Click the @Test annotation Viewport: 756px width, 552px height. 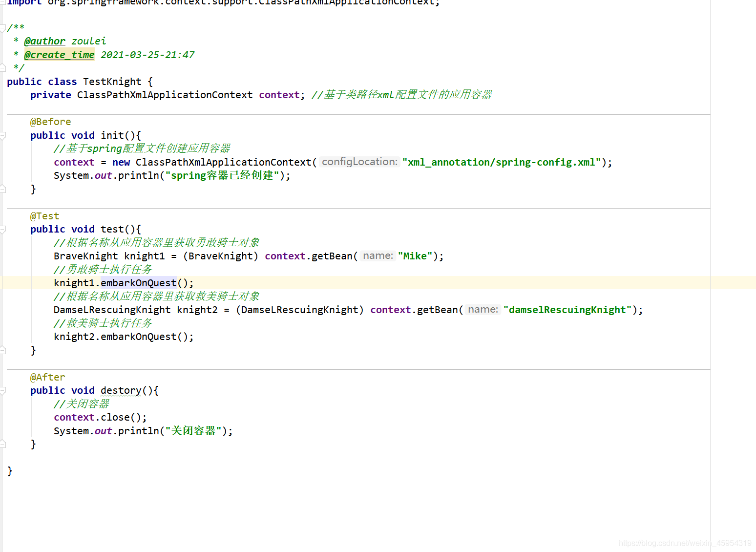(45, 216)
